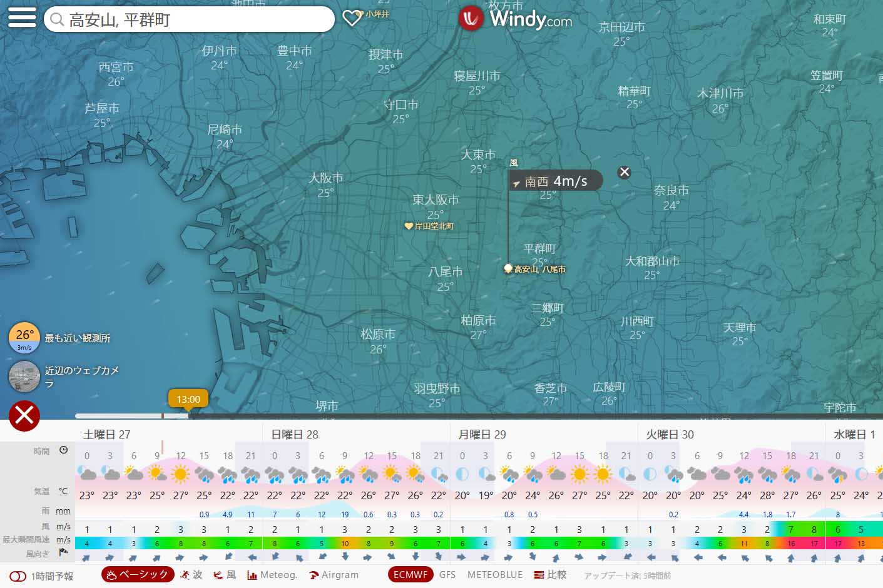Click 八尾市 city label on map
The height and width of the screenshot is (588, 883).
446,272
